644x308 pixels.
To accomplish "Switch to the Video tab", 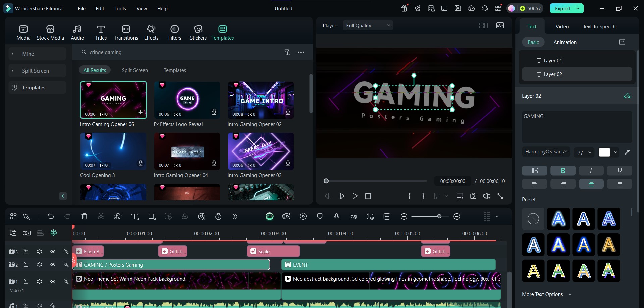I will [x=562, y=27].
